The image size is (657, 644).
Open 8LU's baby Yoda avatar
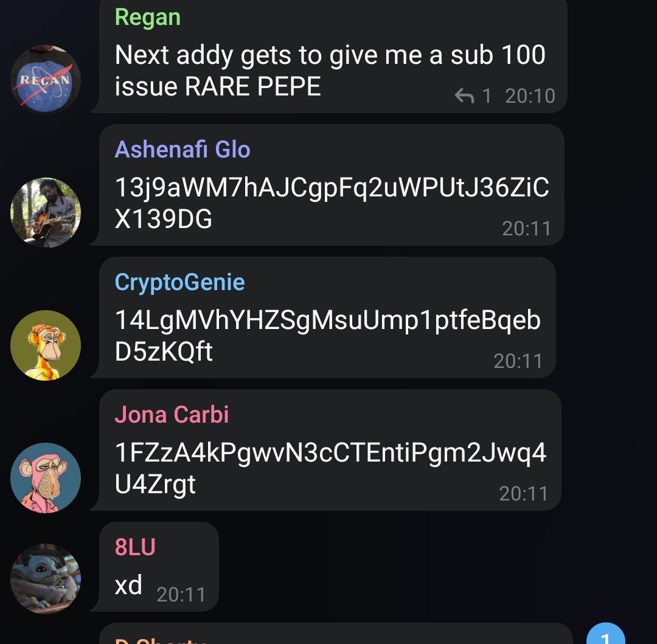(x=45, y=579)
